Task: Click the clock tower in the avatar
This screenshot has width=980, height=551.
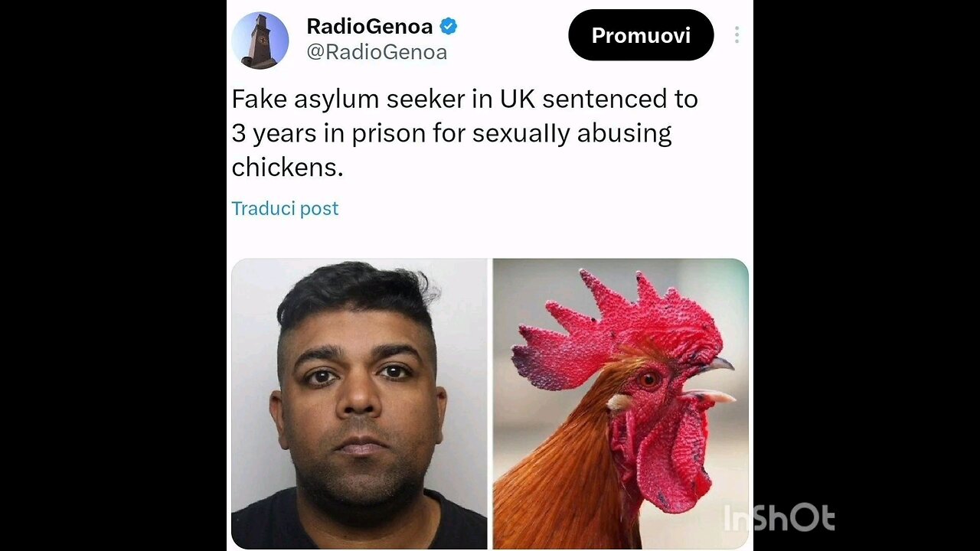Action: (259, 42)
